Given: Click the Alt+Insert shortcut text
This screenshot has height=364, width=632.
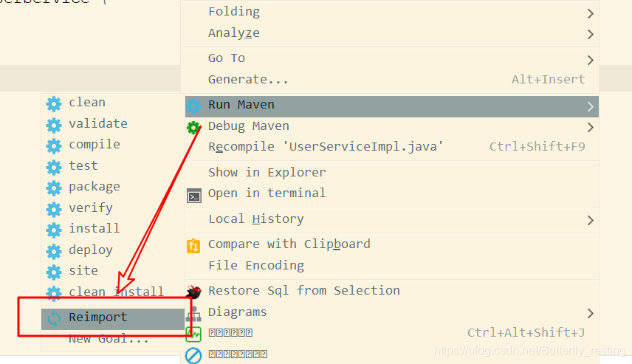Looking at the screenshot, I should click(x=548, y=80).
